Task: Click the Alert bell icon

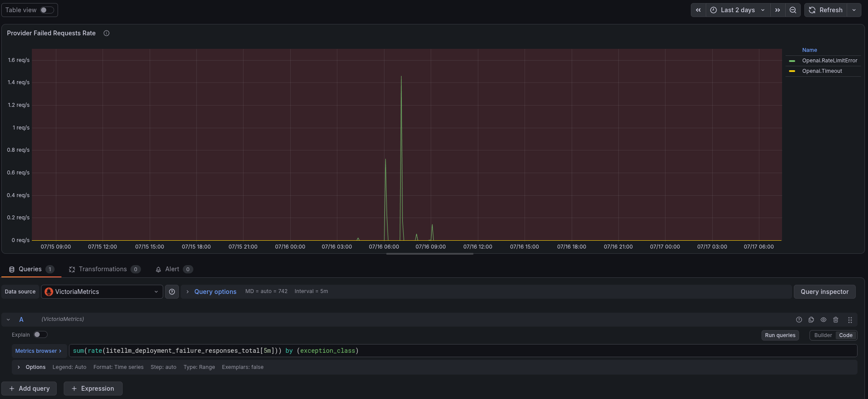Action: [158, 269]
